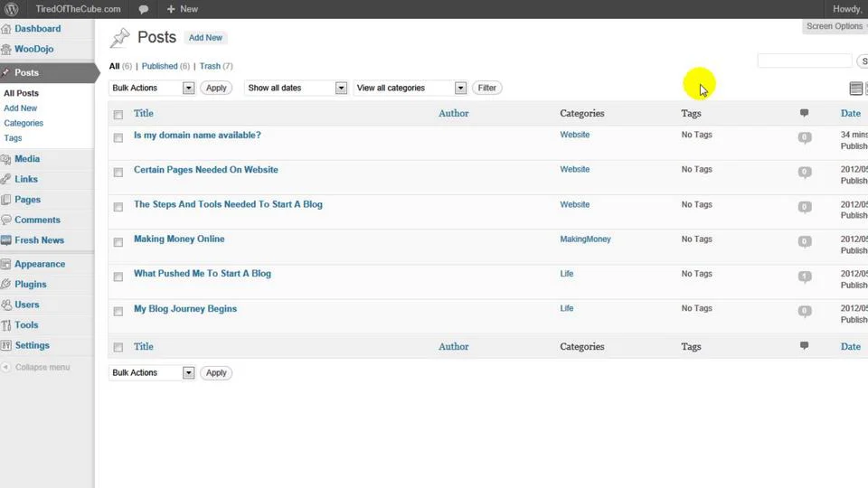Open 'My Blog Journey Begins' post title
The width and height of the screenshot is (868, 488).
(184, 309)
